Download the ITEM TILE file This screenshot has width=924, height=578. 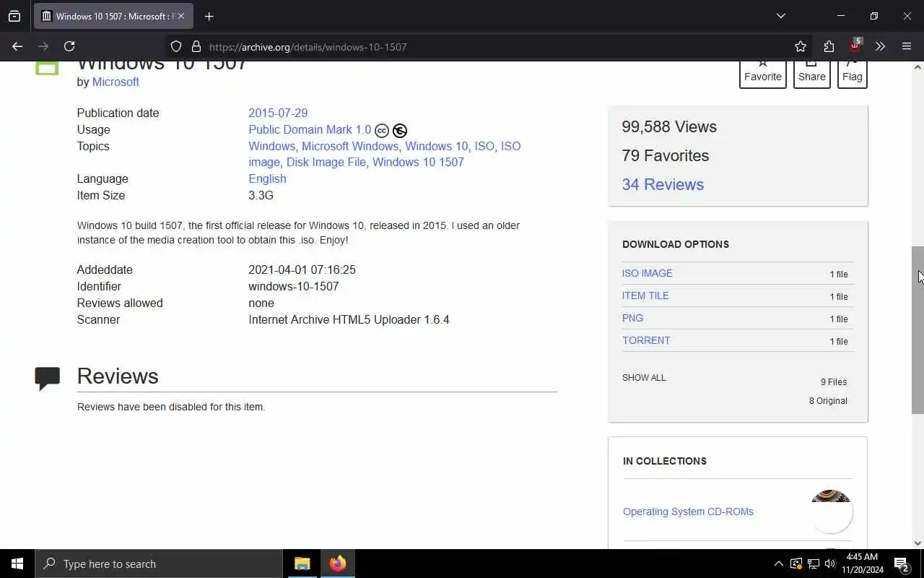click(x=645, y=296)
